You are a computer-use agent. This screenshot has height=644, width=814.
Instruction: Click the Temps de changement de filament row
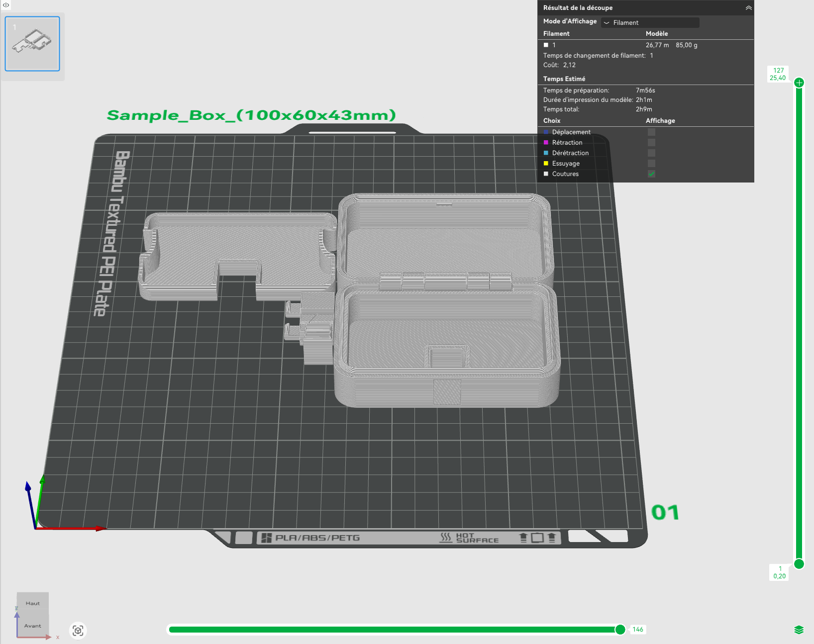(598, 56)
